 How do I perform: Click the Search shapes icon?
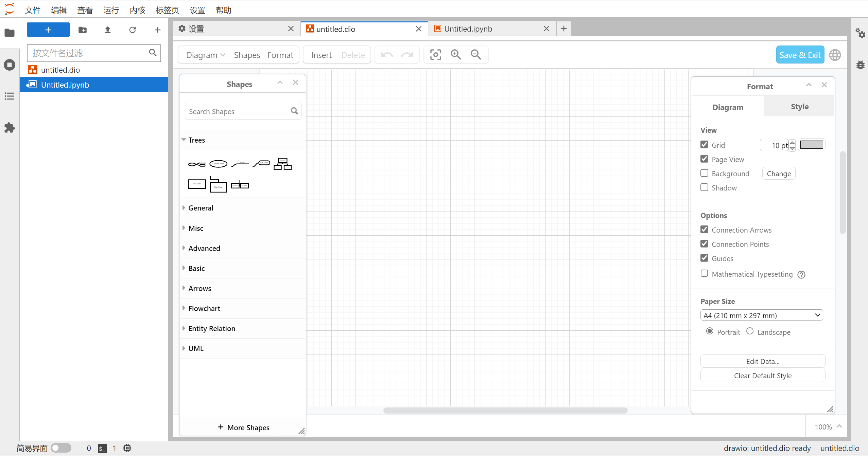[295, 111]
